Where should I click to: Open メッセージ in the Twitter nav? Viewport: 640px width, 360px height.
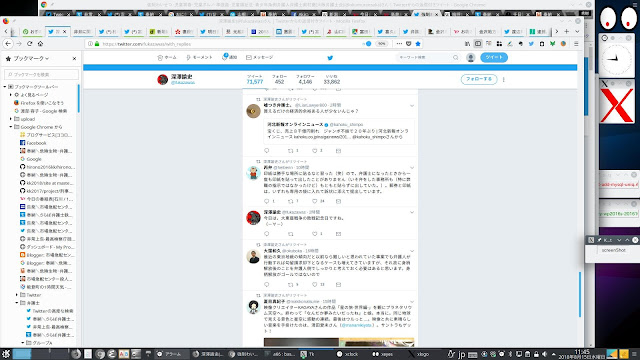pyautogui.click(x=260, y=58)
